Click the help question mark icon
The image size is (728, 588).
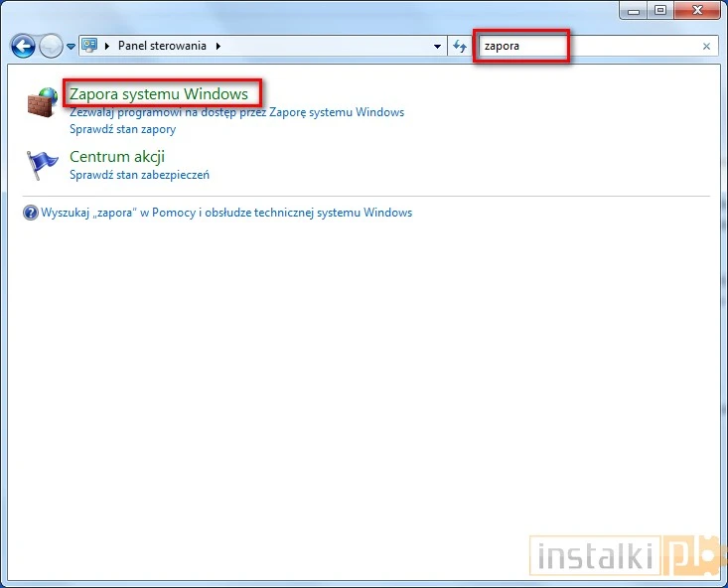tap(30, 213)
